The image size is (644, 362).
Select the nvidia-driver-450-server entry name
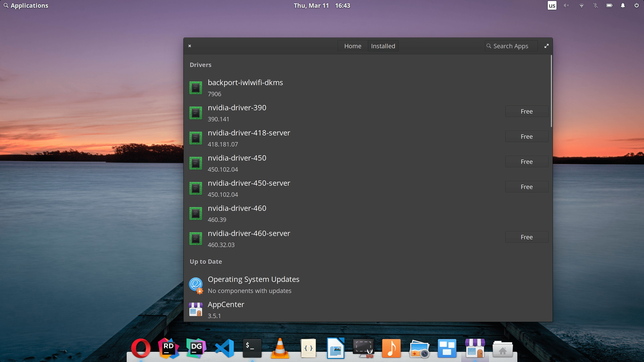point(249,183)
